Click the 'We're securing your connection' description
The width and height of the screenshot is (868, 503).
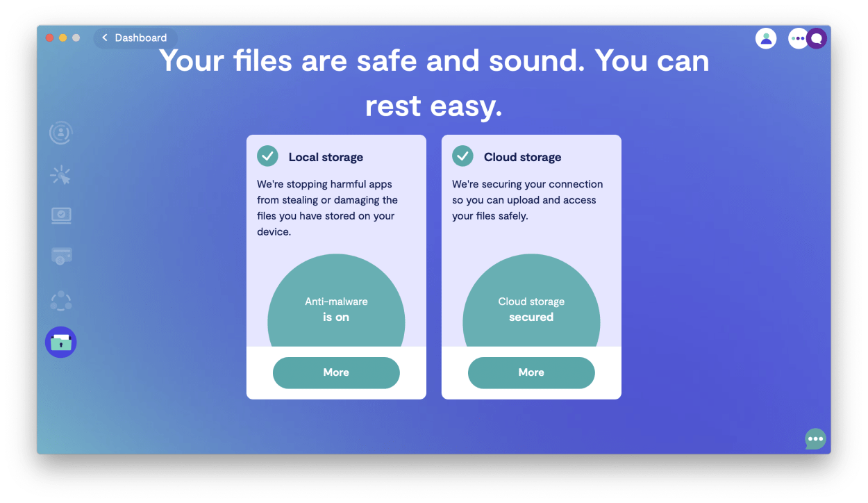click(527, 200)
